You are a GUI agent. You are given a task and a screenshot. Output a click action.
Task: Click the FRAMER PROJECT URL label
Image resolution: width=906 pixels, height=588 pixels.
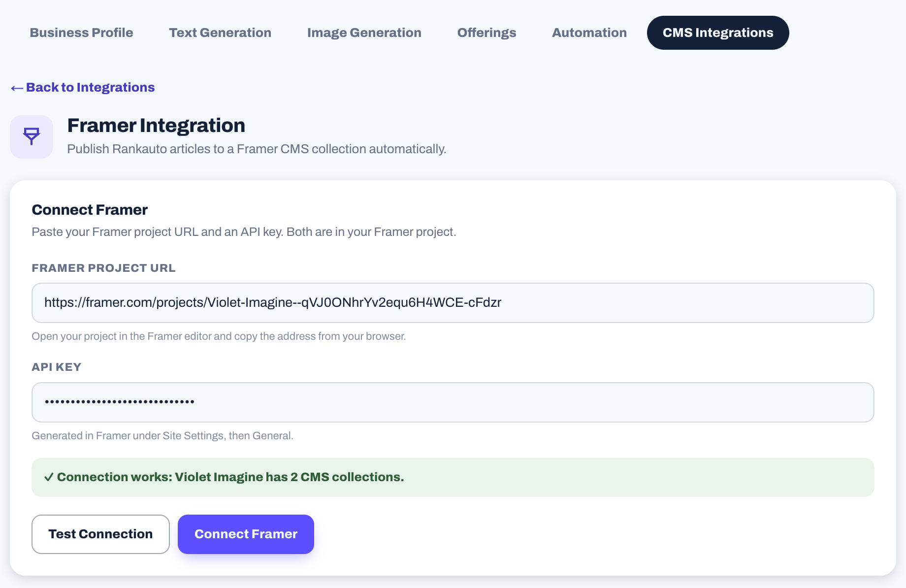(x=103, y=268)
